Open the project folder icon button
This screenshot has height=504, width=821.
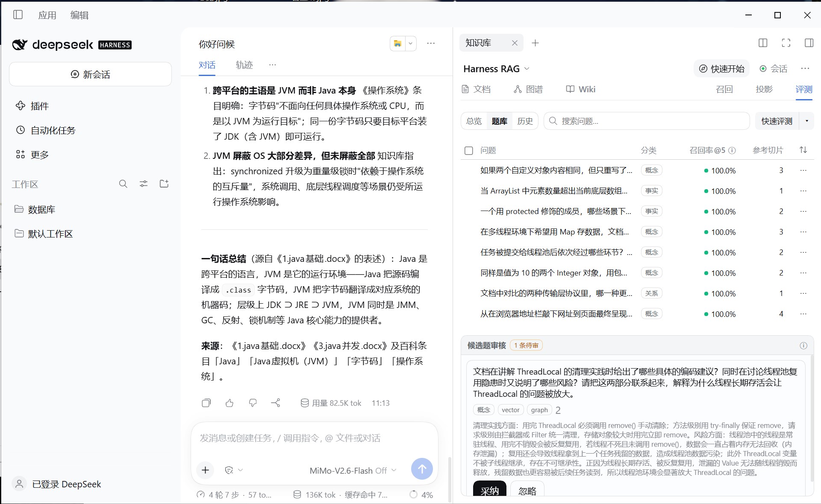pyautogui.click(x=397, y=44)
